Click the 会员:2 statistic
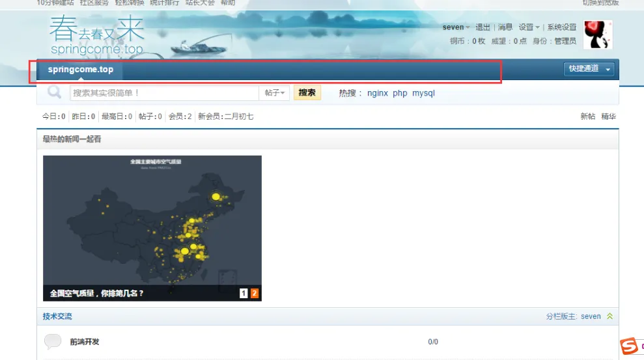 [180, 117]
